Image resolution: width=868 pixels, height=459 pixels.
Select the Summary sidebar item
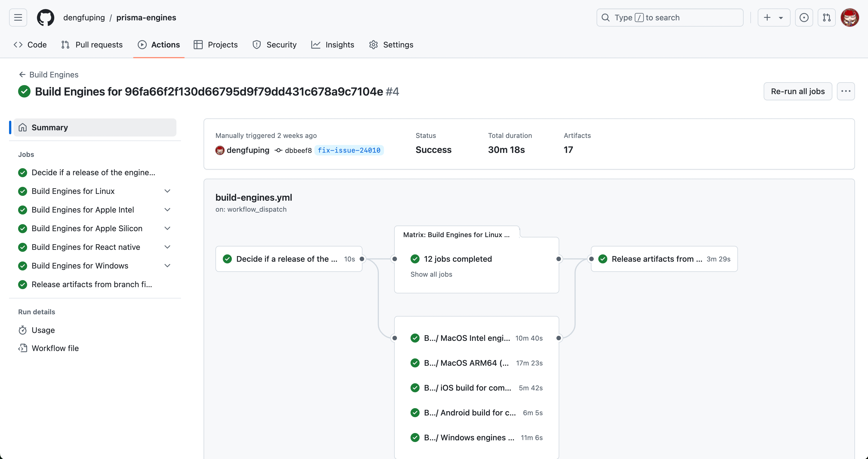(95, 127)
